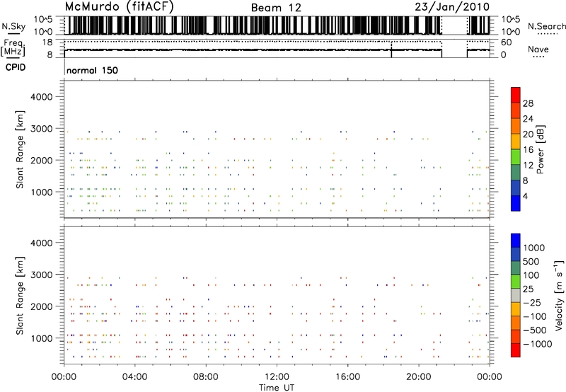Pick the gray Velocity segment between 25 and -25
Image resolution: width=566 pixels, height=392 pixels.
click(516, 296)
